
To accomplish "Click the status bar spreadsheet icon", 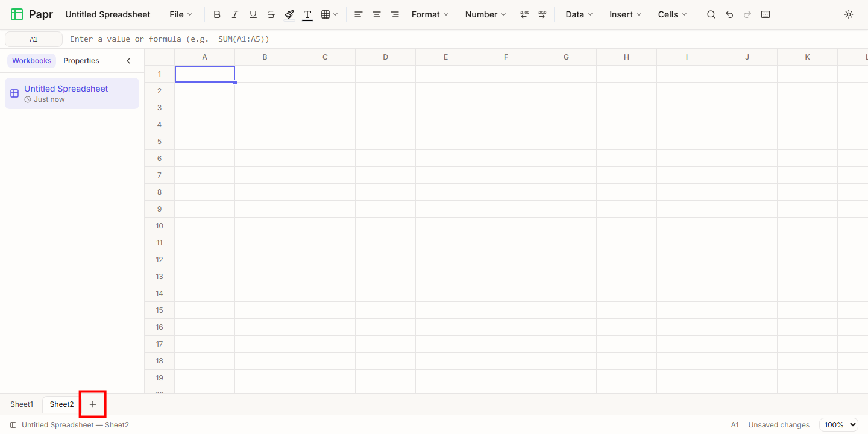I will pyautogui.click(x=13, y=425).
